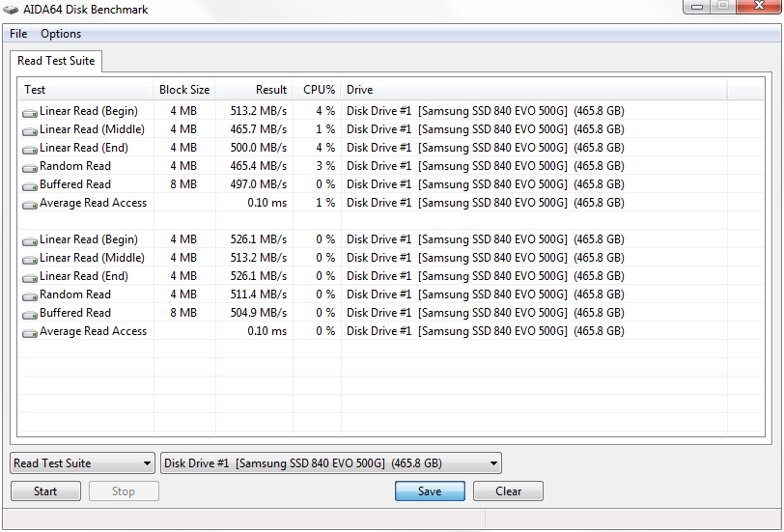This screenshot has height=532, width=784.
Task: Click drive icon of Buffered Read 504.9 MB/s row
Action: click(x=30, y=315)
